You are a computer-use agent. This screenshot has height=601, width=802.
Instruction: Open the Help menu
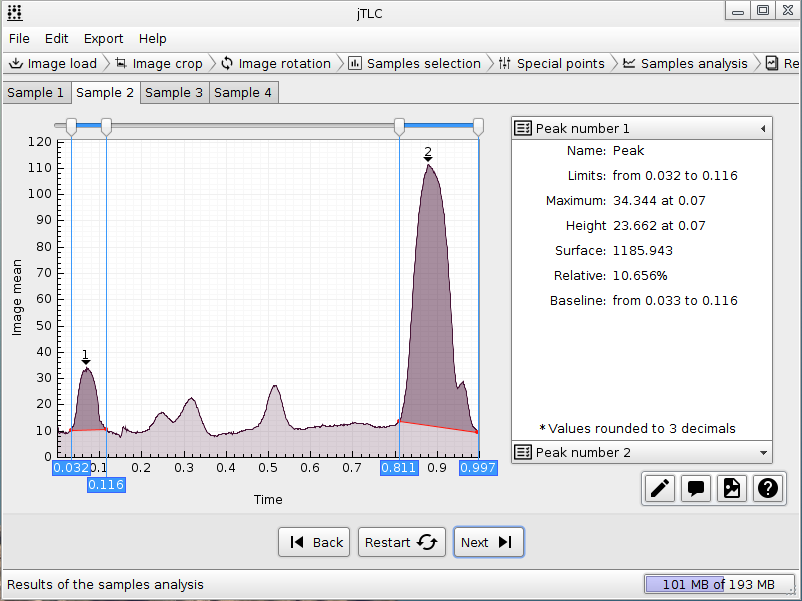152,39
